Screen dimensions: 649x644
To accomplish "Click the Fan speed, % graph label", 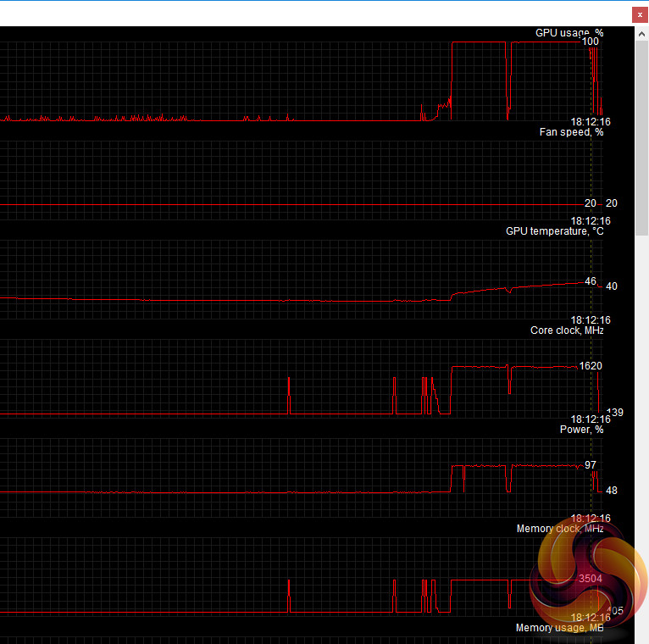I will pos(571,132).
